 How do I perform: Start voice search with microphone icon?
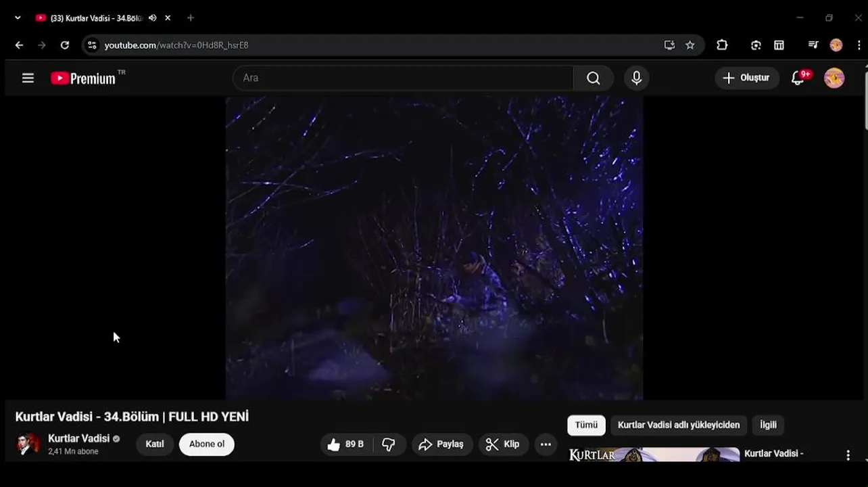(x=636, y=78)
